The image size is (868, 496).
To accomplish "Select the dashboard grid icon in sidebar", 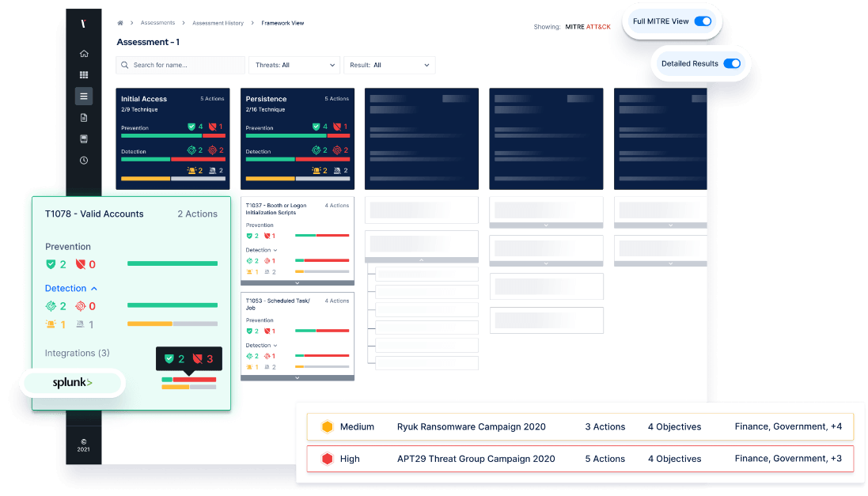I will click(x=84, y=74).
